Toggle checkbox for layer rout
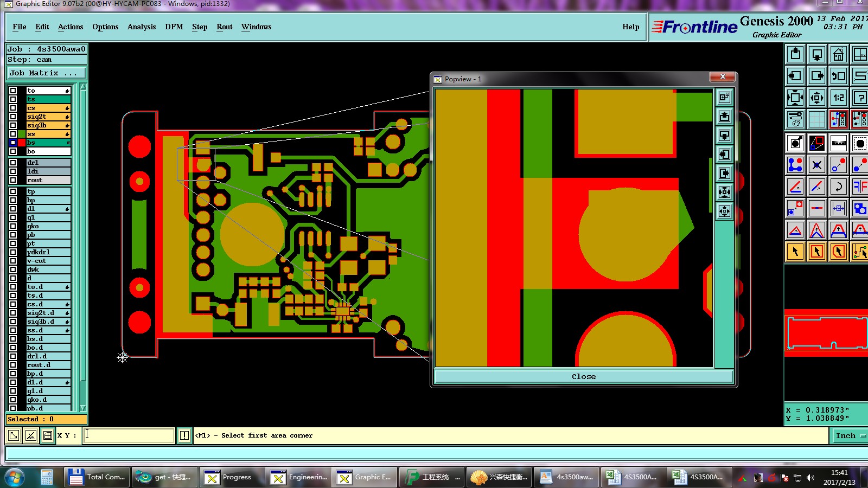The height and width of the screenshot is (488, 868). tap(13, 180)
